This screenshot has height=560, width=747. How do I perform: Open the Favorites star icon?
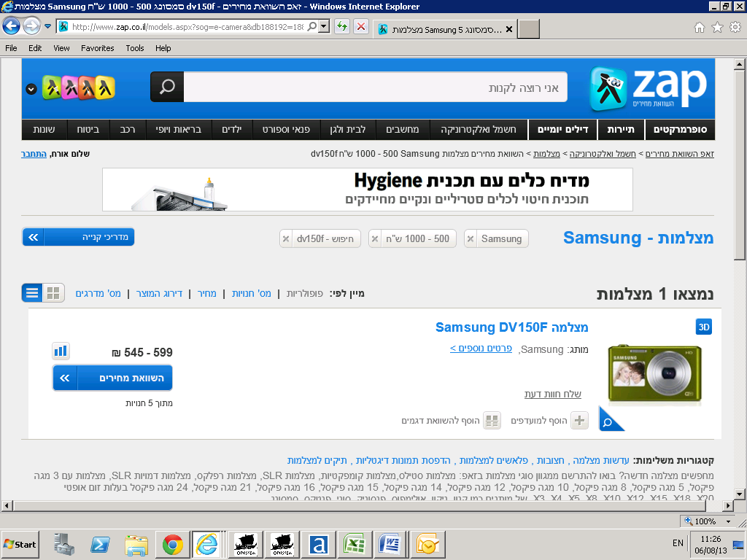pos(718,28)
